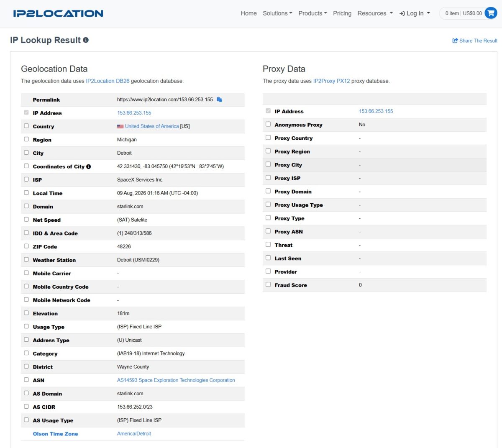Expand the Products dropdown menu

(x=312, y=13)
